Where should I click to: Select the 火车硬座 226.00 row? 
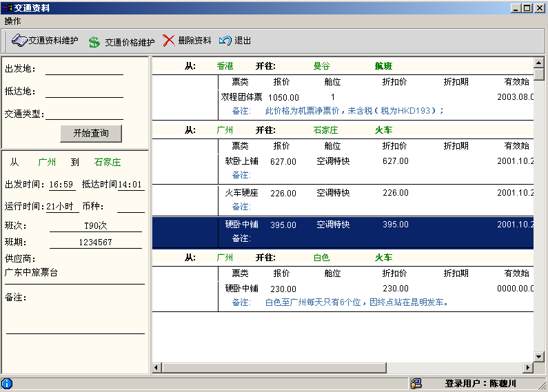(343, 200)
